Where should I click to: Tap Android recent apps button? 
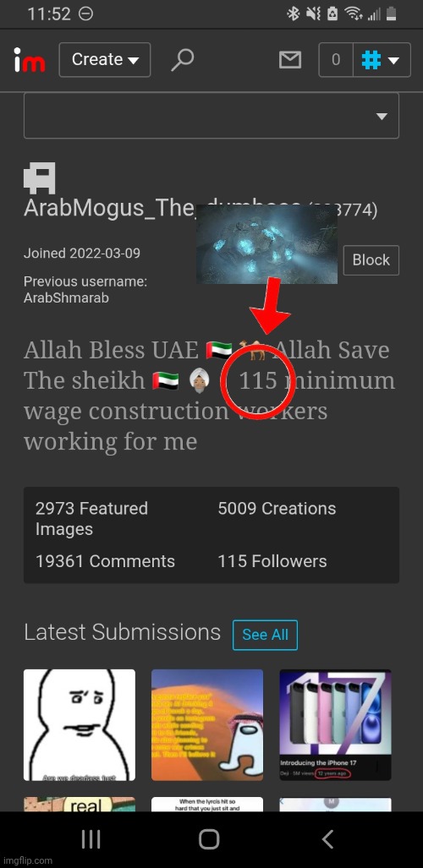91,839
